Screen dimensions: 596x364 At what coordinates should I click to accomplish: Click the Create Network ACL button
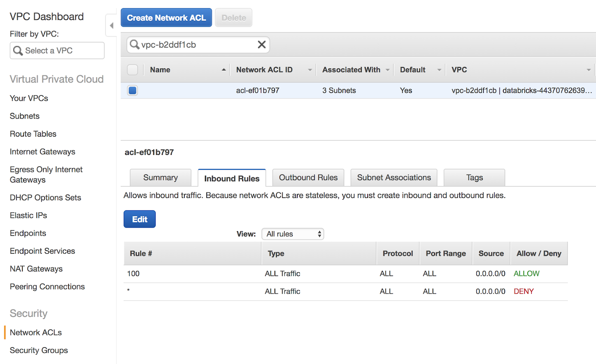(x=166, y=17)
